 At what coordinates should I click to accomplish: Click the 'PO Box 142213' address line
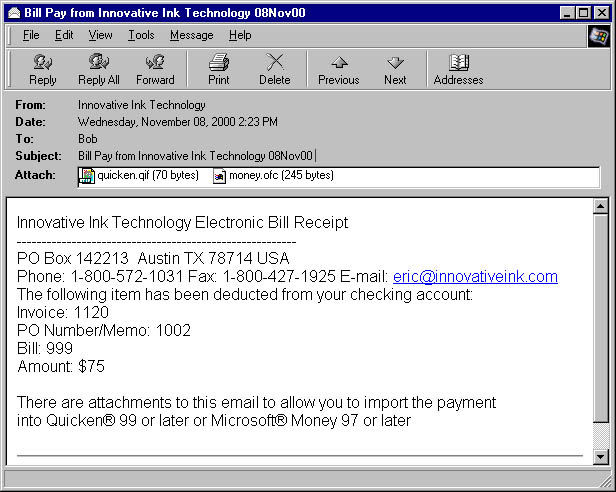pos(153,258)
